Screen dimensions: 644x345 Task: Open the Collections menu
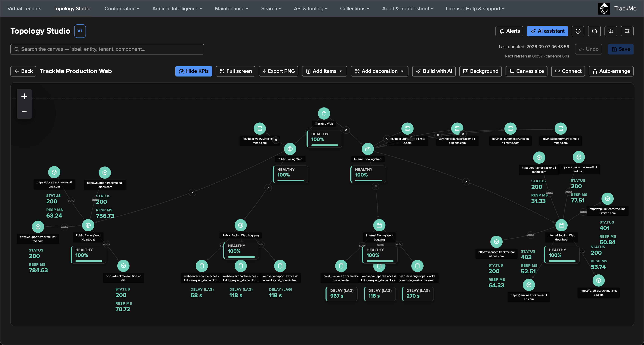click(354, 9)
